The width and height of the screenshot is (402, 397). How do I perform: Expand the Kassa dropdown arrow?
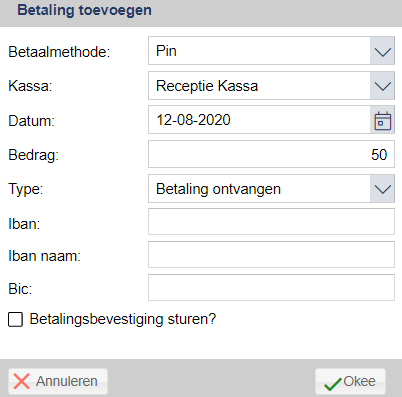tap(382, 86)
